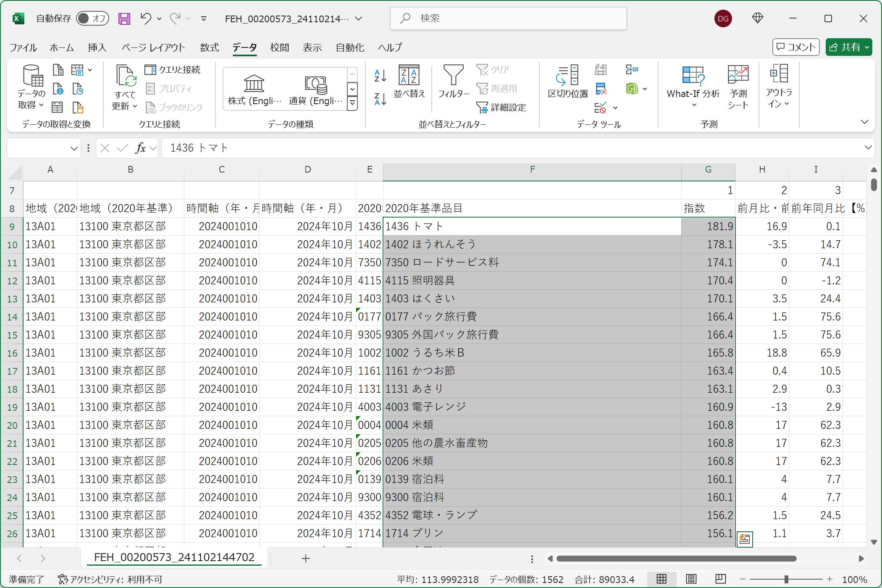Screen dimensions: 882x588
Task: Create a 予測シート forecast sheet
Action: (x=738, y=87)
